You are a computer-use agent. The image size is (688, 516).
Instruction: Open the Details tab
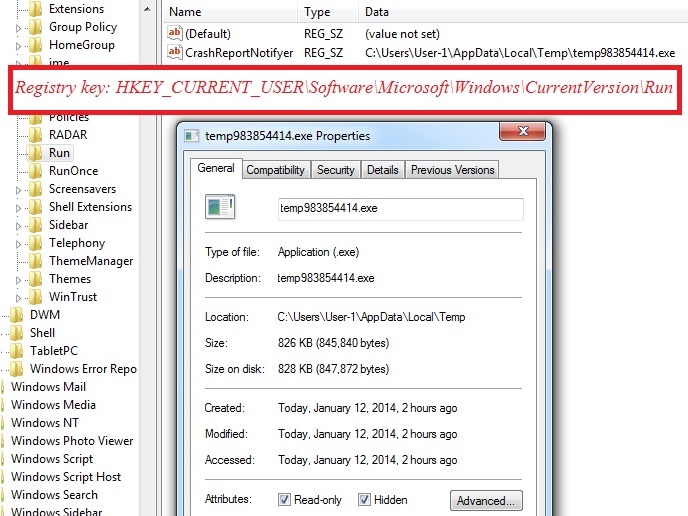tap(382, 170)
